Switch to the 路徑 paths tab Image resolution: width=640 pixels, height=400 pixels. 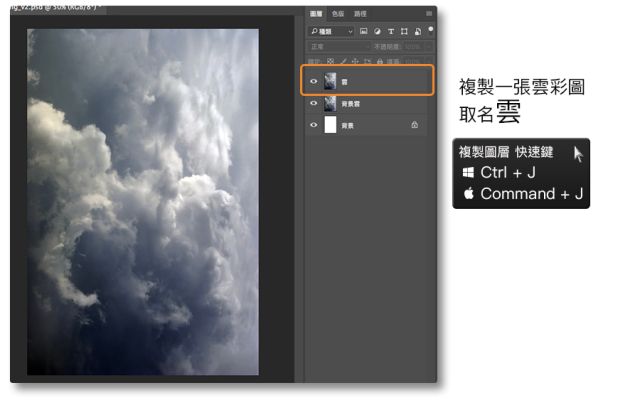(360, 13)
